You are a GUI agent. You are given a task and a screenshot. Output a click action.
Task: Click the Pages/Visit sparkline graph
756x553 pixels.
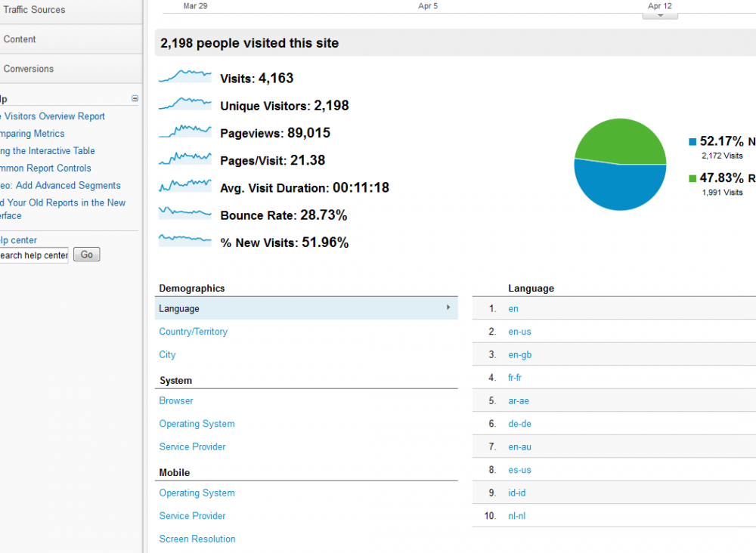(x=184, y=159)
